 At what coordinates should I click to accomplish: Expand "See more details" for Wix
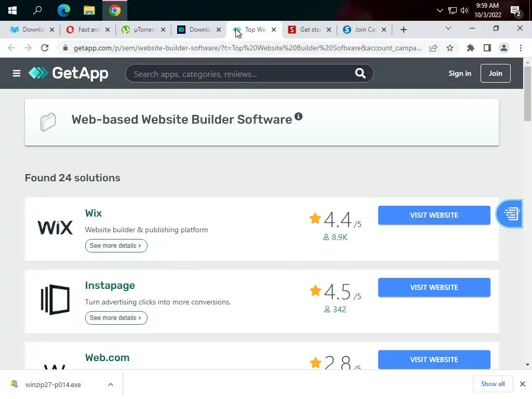[x=116, y=246]
